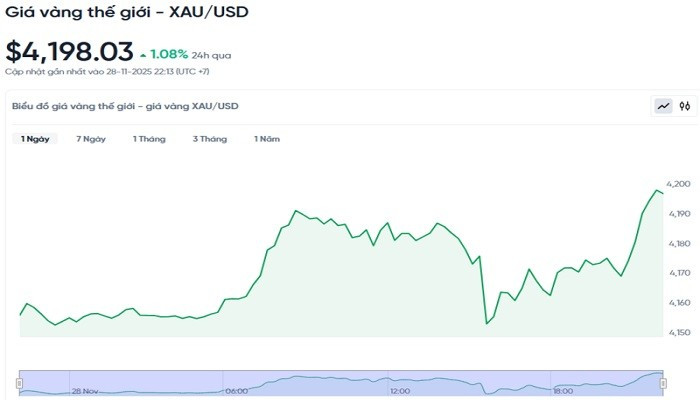
Task: Select the 1 Ngày time range
Action: [36, 139]
